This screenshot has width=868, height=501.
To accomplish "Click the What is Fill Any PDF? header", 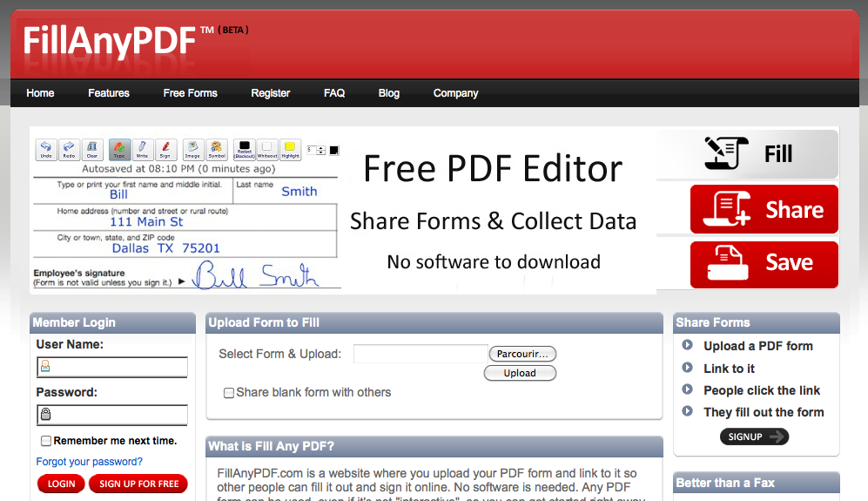I will (x=434, y=446).
